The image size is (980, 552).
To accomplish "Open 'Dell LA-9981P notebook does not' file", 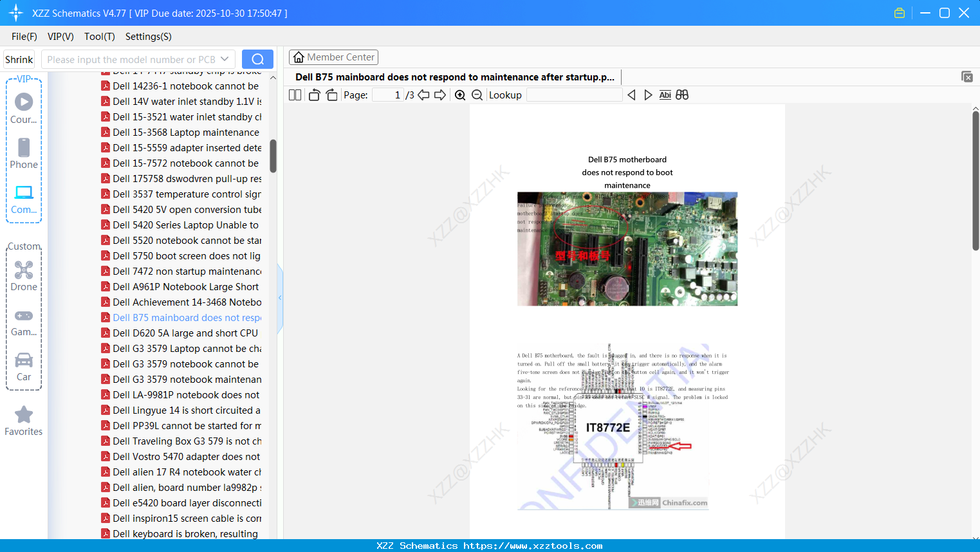I will 181,395.
